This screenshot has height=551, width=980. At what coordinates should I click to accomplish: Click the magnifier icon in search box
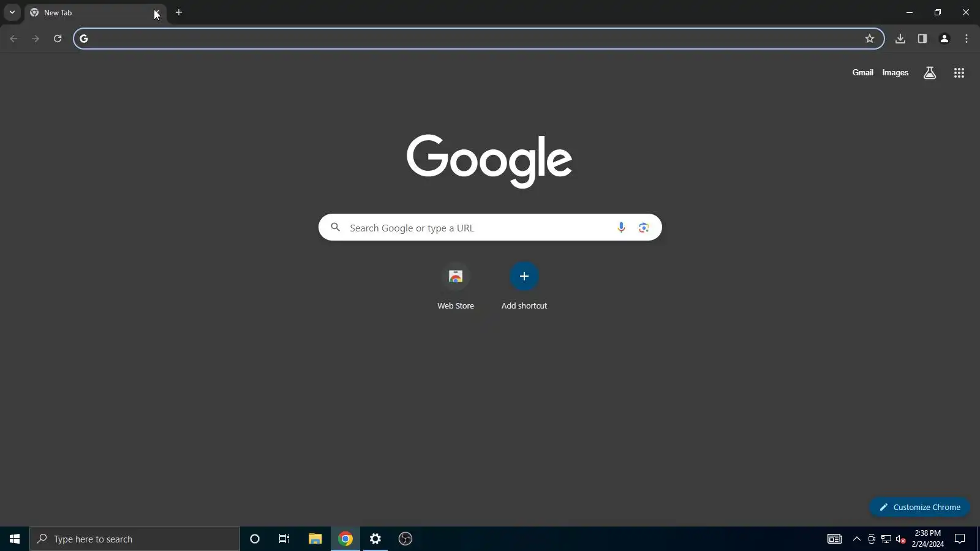coord(335,227)
